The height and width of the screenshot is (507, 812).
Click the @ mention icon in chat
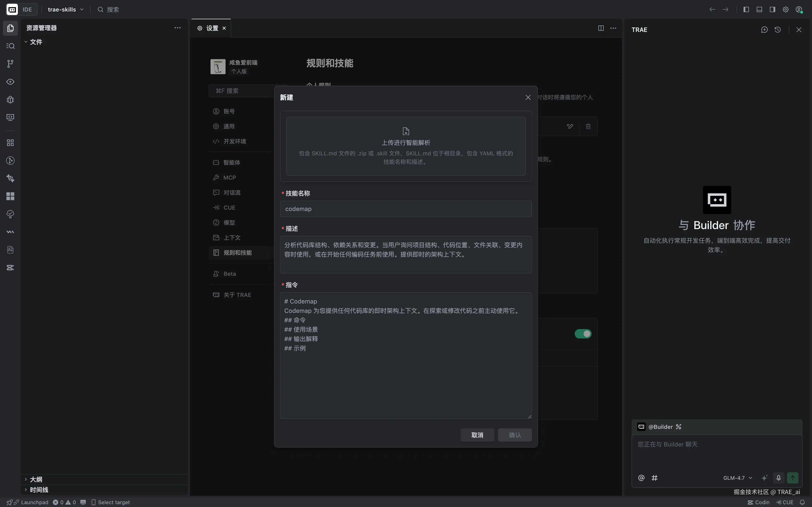[641, 477]
